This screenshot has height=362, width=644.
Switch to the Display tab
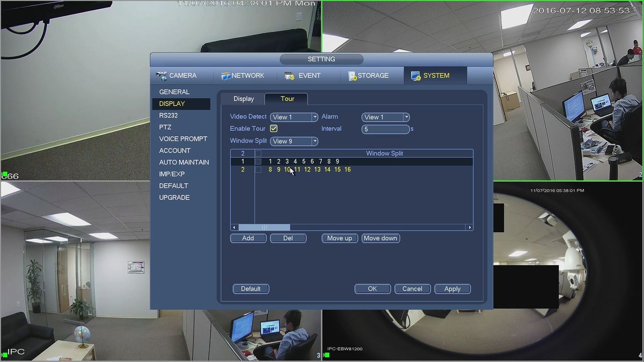pyautogui.click(x=244, y=99)
